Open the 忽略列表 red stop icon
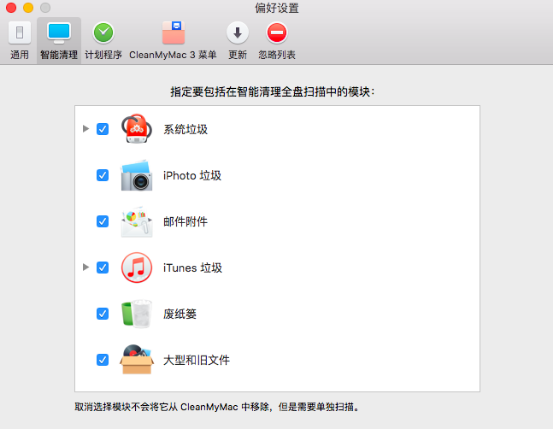Viewport: 554px width, 430px height. [x=277, y=33]
